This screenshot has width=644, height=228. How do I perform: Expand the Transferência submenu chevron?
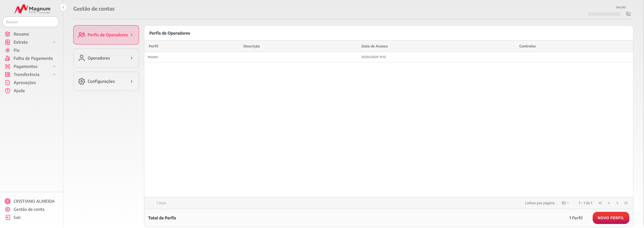tap(54, 74)
